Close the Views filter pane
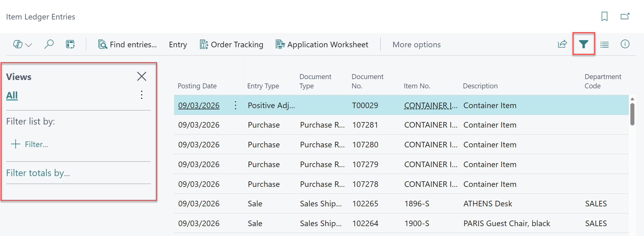The height and width of the screenshot is (236, 644). (x=142, y=76)
